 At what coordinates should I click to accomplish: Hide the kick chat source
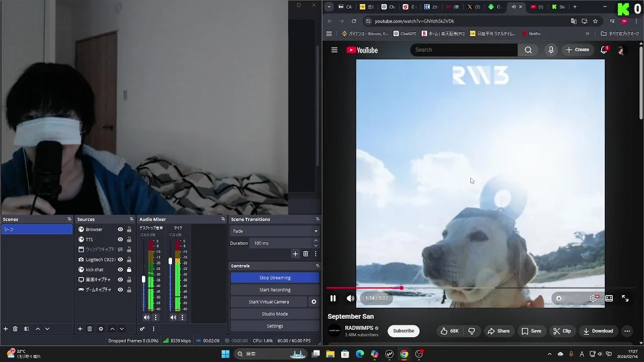point(120,269)
